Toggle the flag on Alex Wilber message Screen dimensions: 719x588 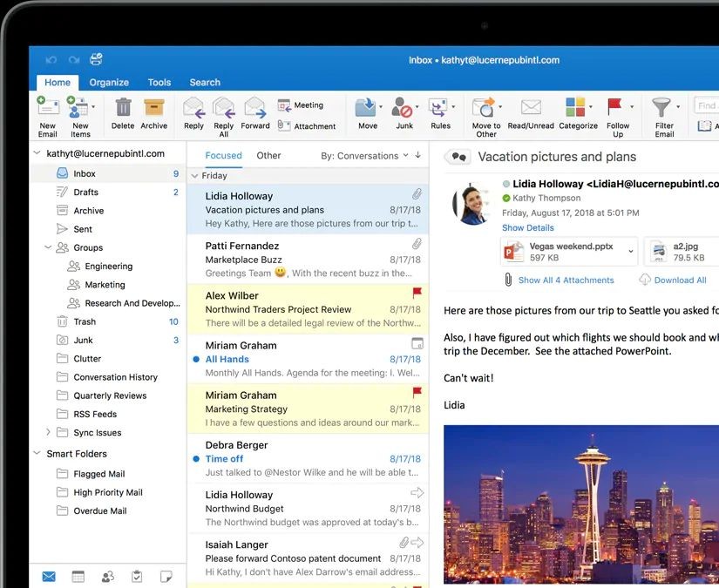[x=417, y=292]
